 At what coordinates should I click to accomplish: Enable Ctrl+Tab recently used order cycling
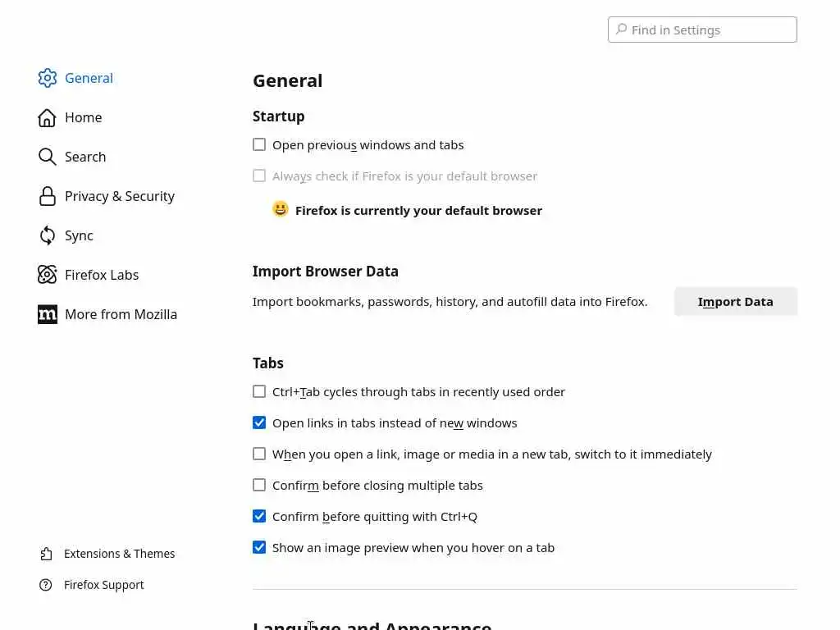(x=259, y=392)
